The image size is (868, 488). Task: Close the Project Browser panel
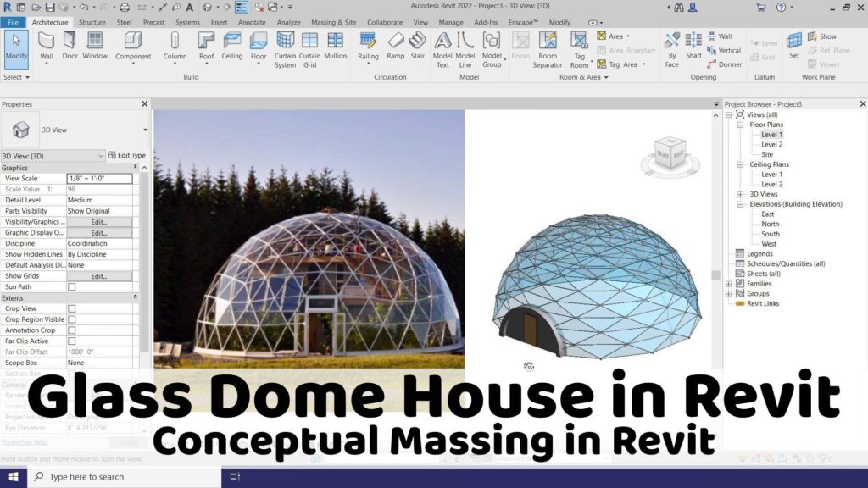862,103
